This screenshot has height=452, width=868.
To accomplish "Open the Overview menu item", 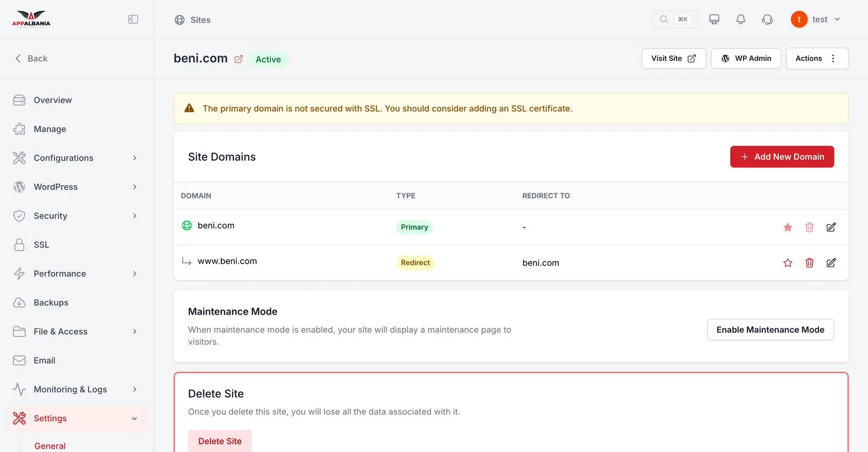I will click(77, 100).
